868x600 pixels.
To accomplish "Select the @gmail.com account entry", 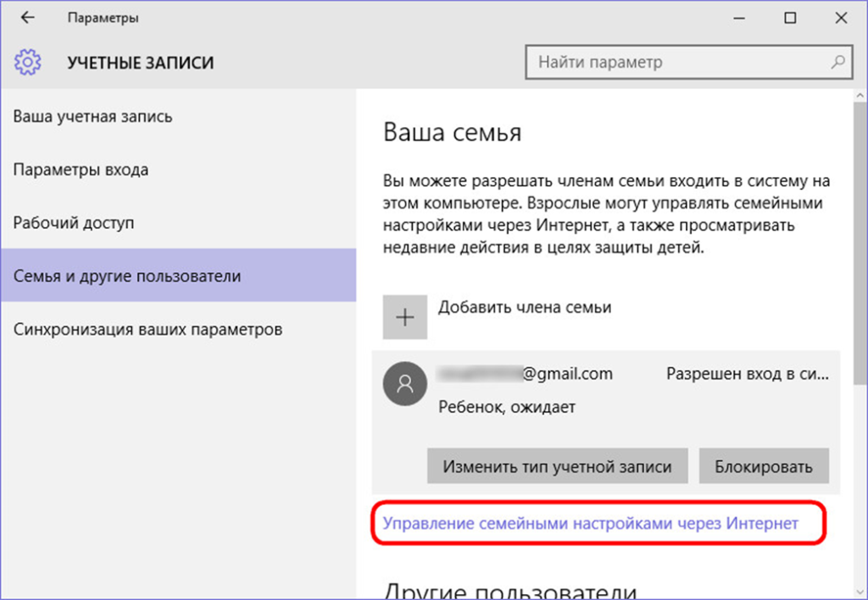I will pyautogui.click(x=606, y=422).
